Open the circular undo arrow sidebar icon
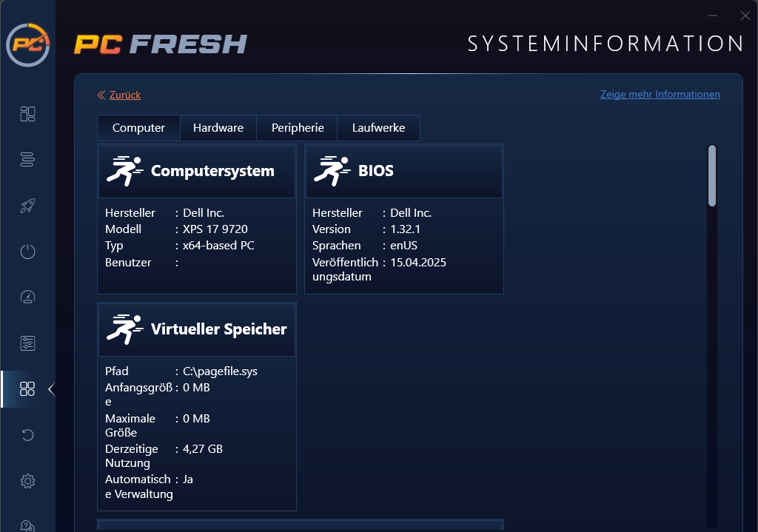The image size is (758, 532). tap(27, 435)
